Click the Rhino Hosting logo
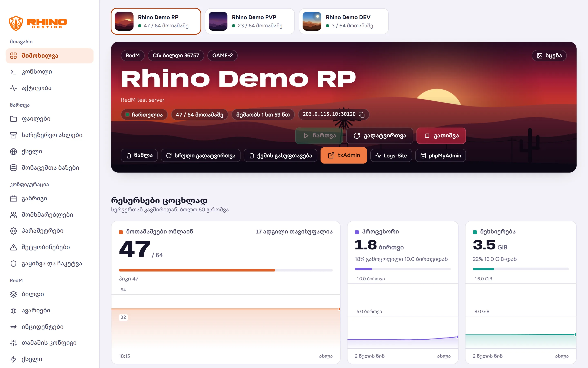The height and width of the screenshot is (368, 588). click(38, 23)
